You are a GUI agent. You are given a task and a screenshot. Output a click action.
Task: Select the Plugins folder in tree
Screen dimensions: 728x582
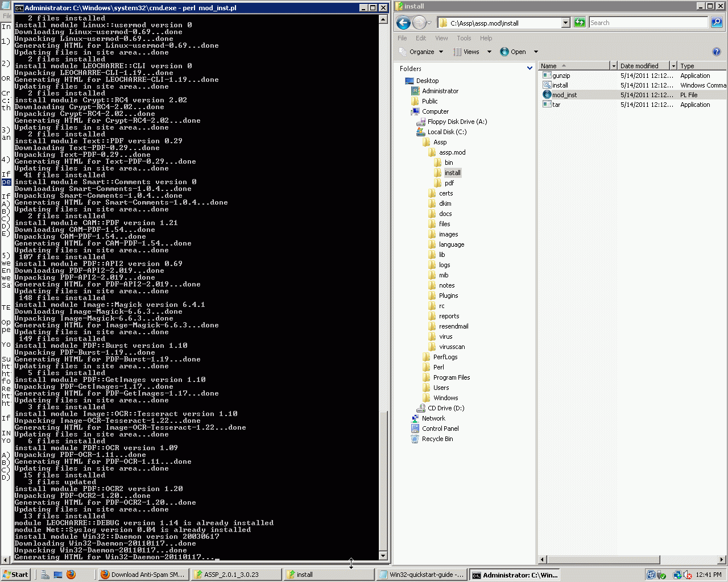pos(443,296)
